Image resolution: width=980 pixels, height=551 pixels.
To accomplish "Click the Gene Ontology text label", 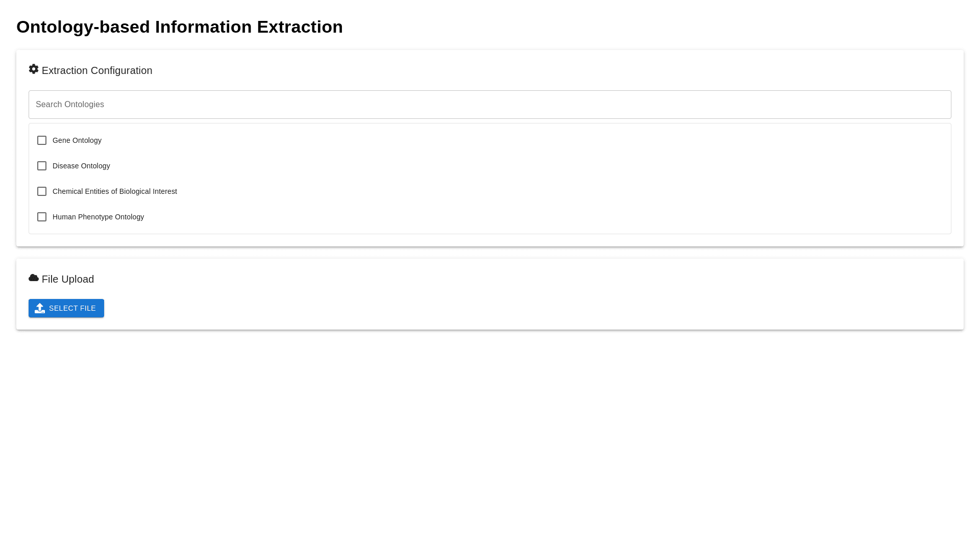I will click(77, 140).
